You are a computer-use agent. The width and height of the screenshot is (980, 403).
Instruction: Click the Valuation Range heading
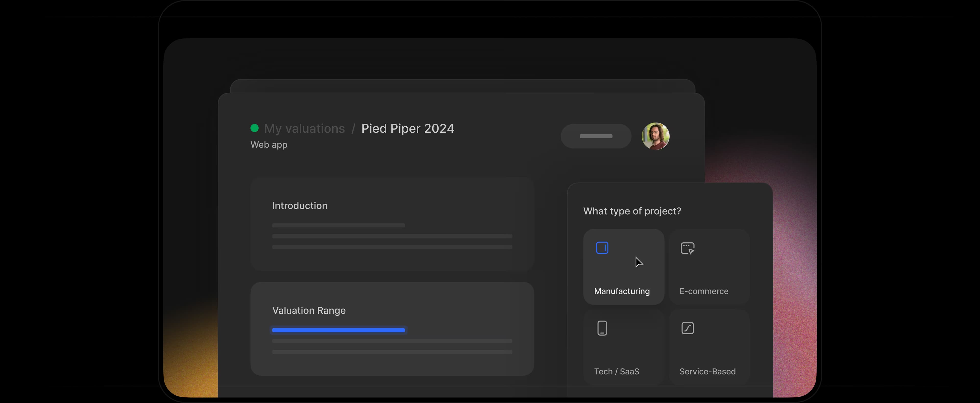[309, 311]
